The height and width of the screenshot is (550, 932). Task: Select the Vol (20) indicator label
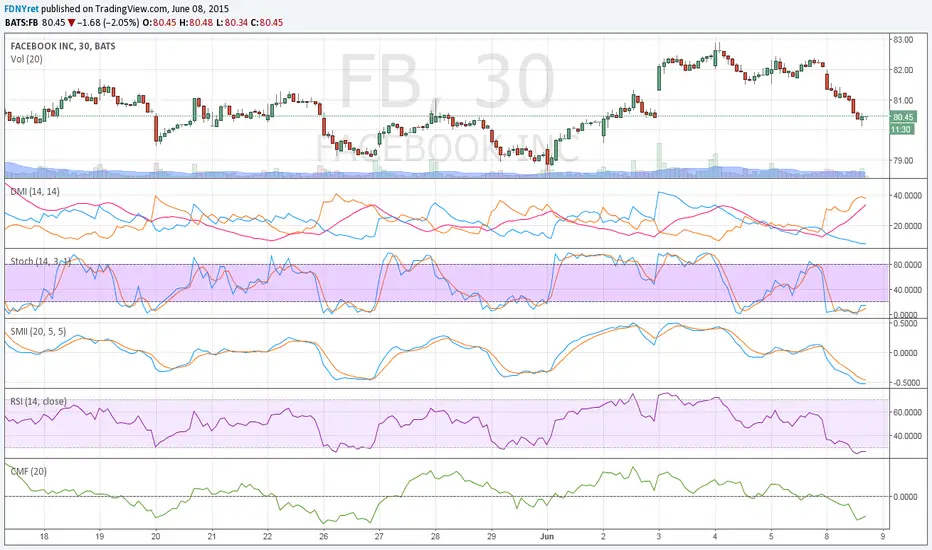[27, 59]
